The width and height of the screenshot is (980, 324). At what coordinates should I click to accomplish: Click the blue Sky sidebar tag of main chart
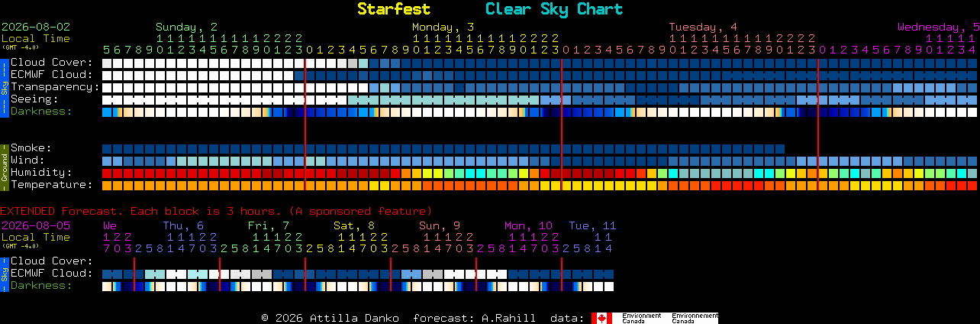pos(5,87)
